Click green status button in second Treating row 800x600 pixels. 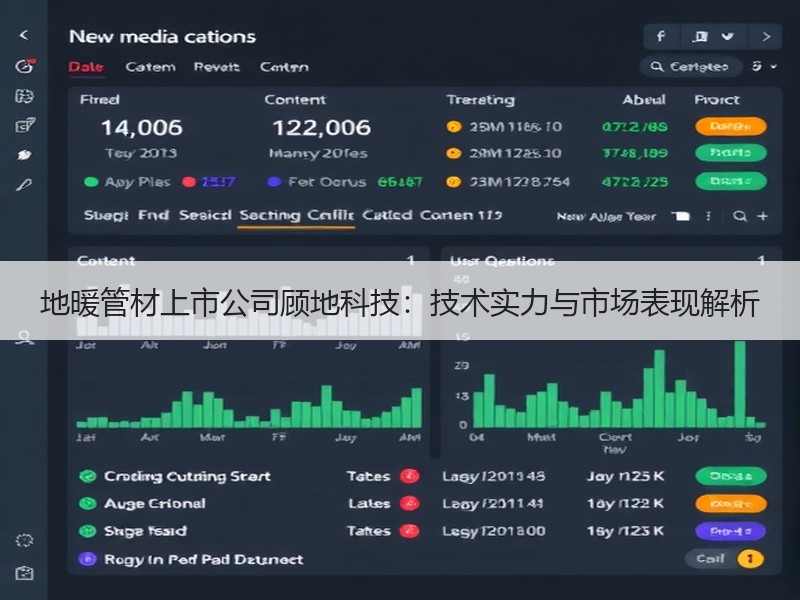point(731,153)
